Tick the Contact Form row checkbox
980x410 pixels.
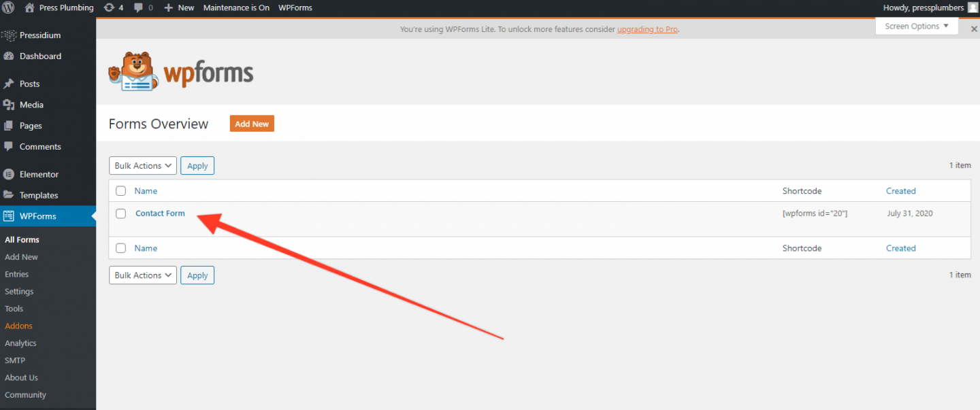click(x=120, y=213)
